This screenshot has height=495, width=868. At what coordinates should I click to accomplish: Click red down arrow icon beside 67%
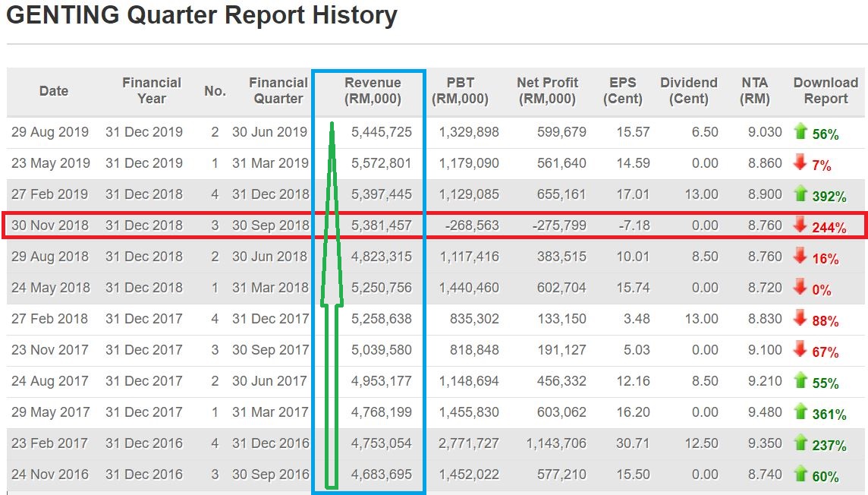pyautogui.click(x=800, y=348)
